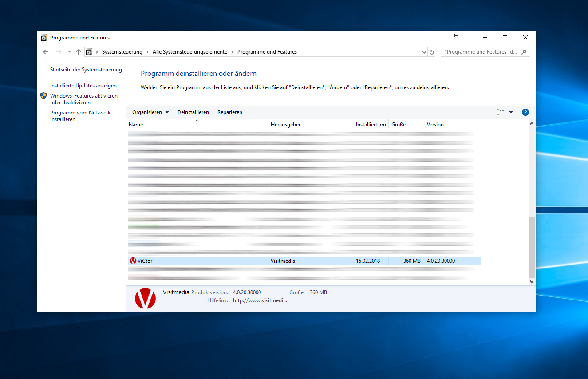Expand the view options dropdown arrow

(511, 112)
